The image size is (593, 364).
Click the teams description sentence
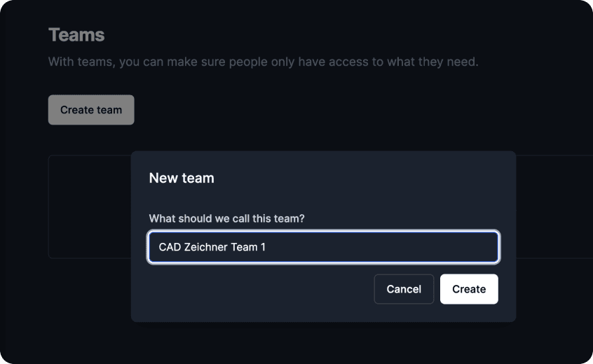coord(264,62)
